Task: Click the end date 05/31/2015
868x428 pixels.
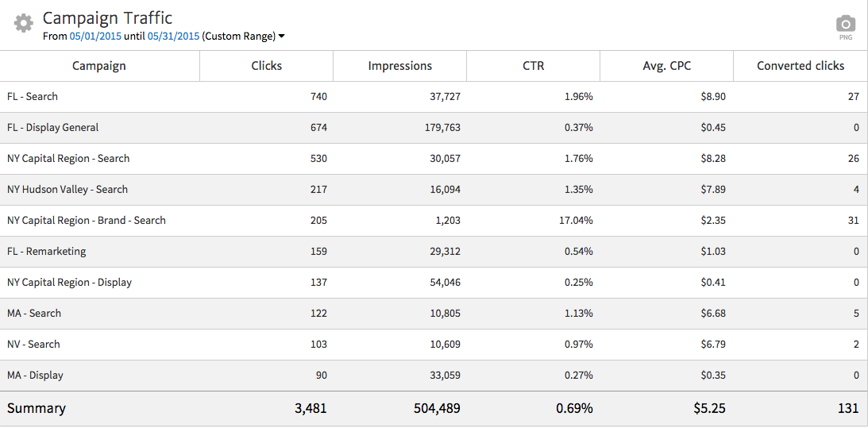Action: tap(173, 37)
